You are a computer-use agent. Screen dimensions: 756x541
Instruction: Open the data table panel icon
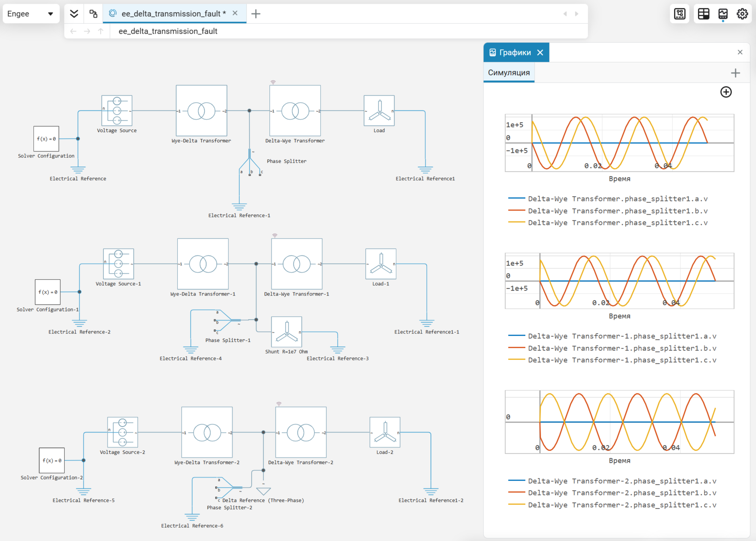point(704,14)
